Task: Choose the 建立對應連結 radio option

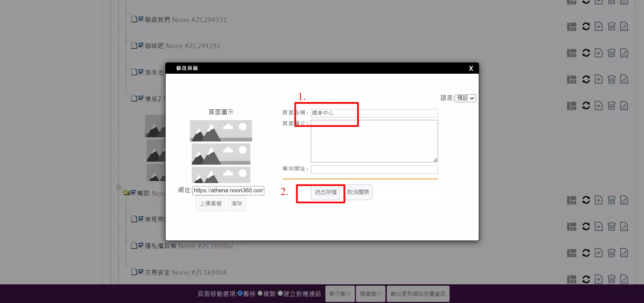Action: [280, 293]
